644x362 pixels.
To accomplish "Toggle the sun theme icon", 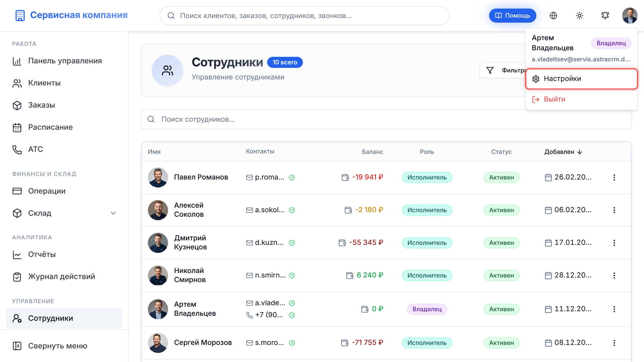I will [x=579, y=16].
